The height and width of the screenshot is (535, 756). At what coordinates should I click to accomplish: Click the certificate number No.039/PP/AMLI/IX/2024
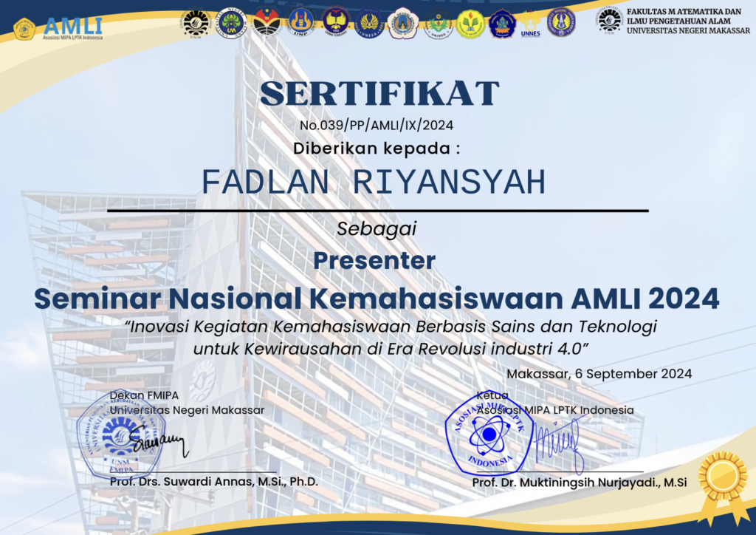377,125
